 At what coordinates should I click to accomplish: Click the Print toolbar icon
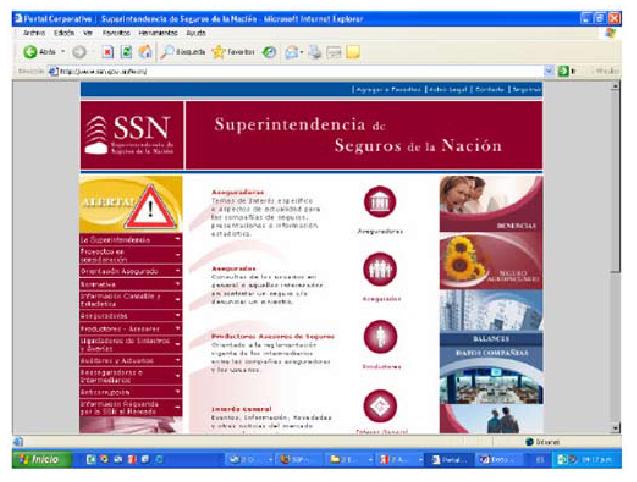(315, 52)
